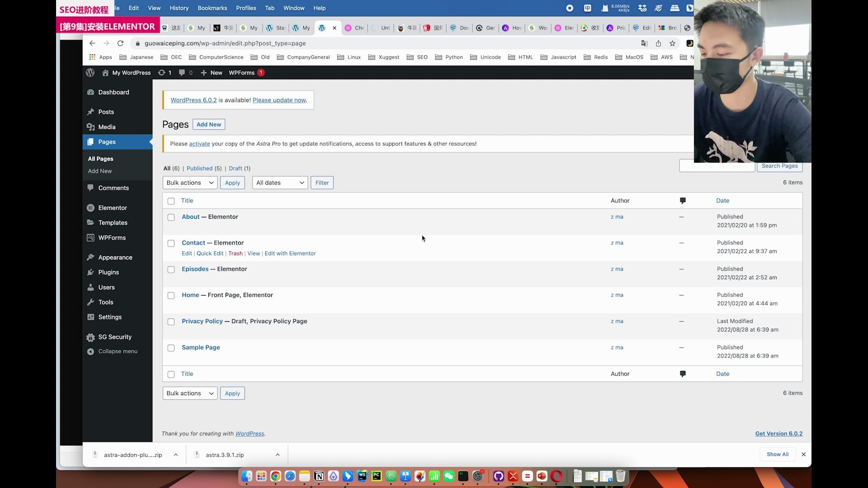This screenshot has height=488, width=868.
Task: Bookmark page using the star icon
Action: [672, 43]
